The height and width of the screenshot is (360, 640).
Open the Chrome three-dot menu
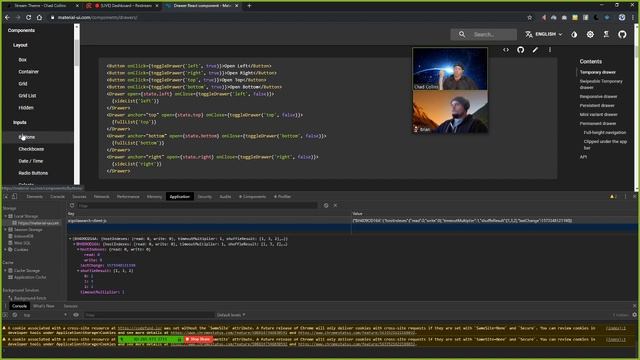(633, 18)
